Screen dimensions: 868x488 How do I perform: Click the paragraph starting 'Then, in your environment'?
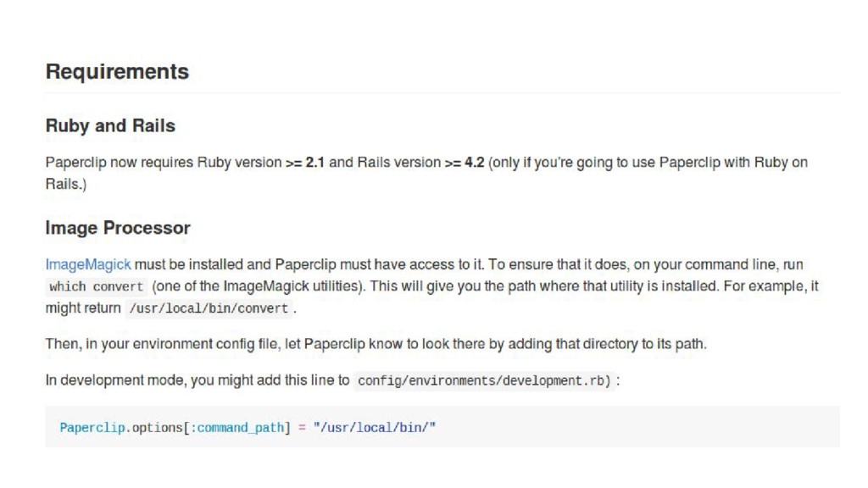coord(376,344)
